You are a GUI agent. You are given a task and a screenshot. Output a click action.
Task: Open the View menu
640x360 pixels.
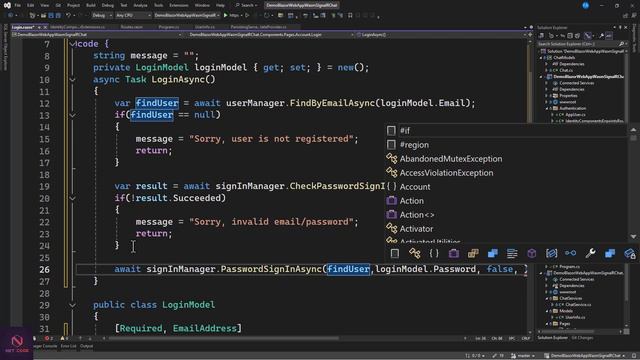(44, 5)
